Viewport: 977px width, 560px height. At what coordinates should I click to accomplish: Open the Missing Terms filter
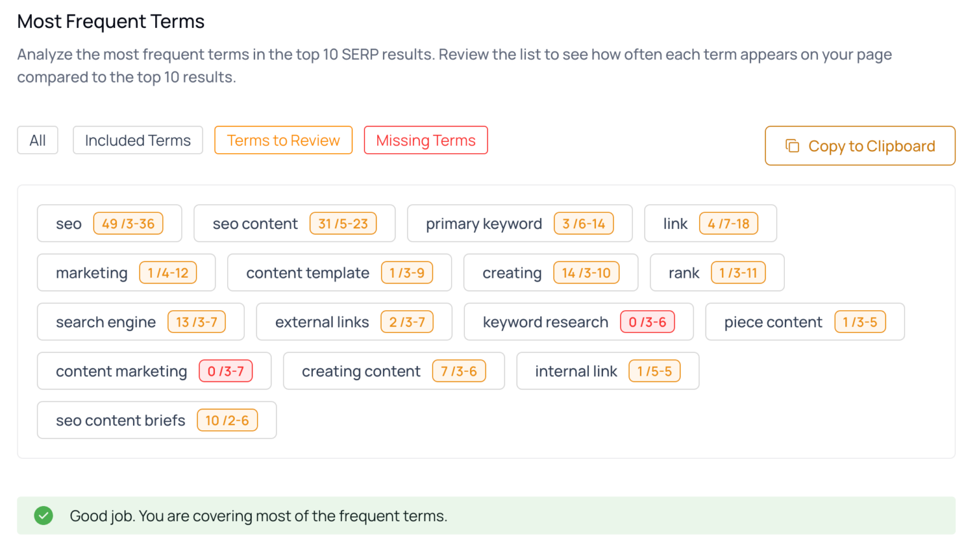click(x=426, y=140)
